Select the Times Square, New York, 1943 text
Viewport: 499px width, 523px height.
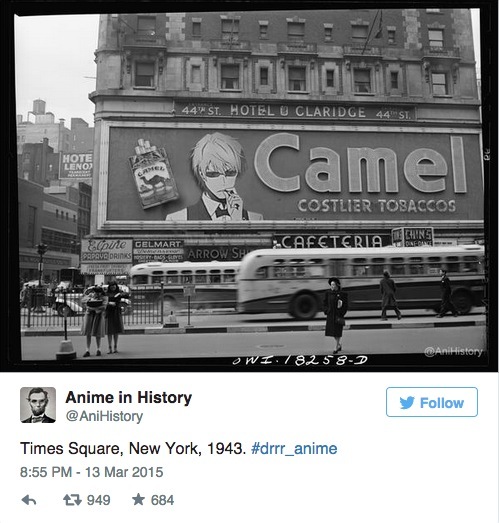point(133,449)
